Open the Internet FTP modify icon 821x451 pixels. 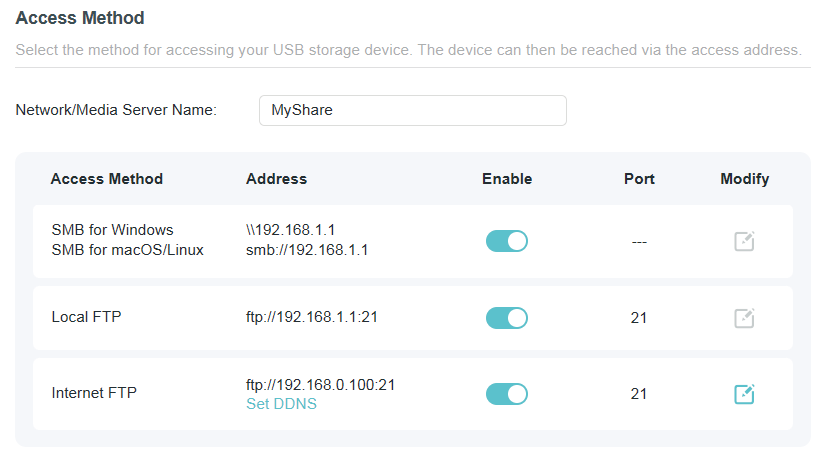(x=744, y=394)
